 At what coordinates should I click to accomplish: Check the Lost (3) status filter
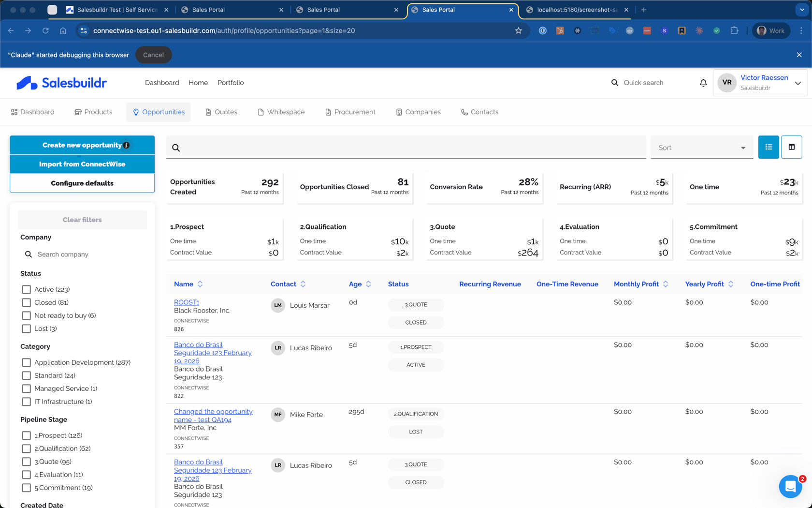click(x=27, y=329)
